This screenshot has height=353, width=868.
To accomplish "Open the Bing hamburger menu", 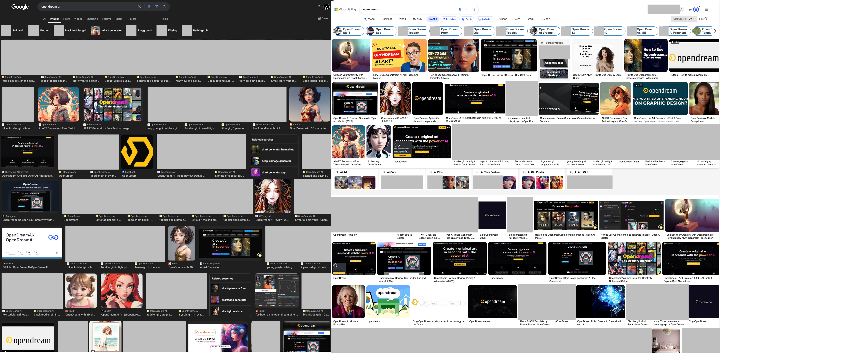I will click(707, 9).
